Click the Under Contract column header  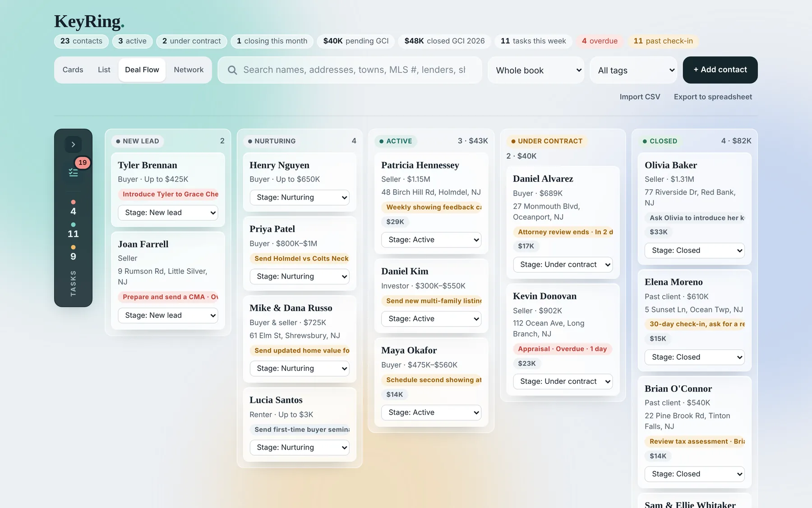tap(546, 141)
